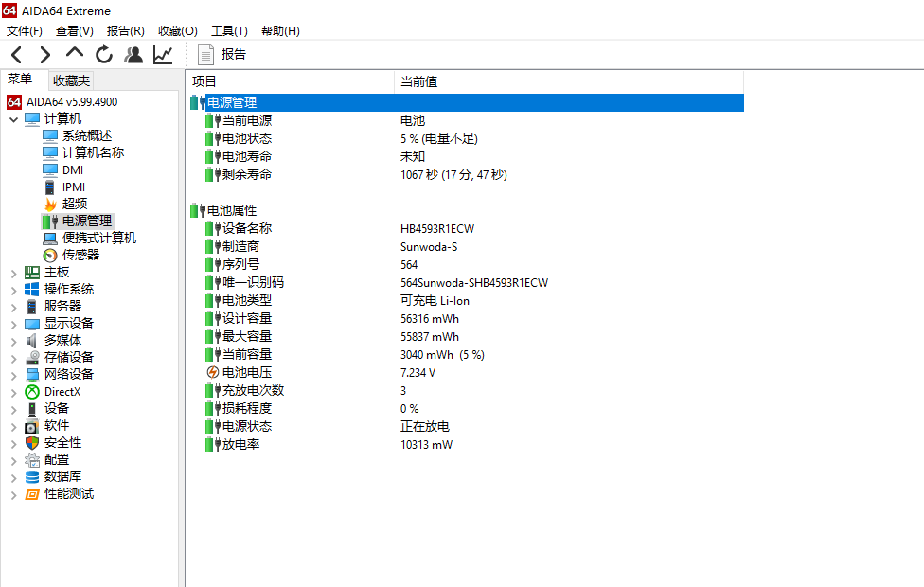Open the 文件(F) menu
The image size is (924, 587).
pyautogui.click(x=25, y=30)
